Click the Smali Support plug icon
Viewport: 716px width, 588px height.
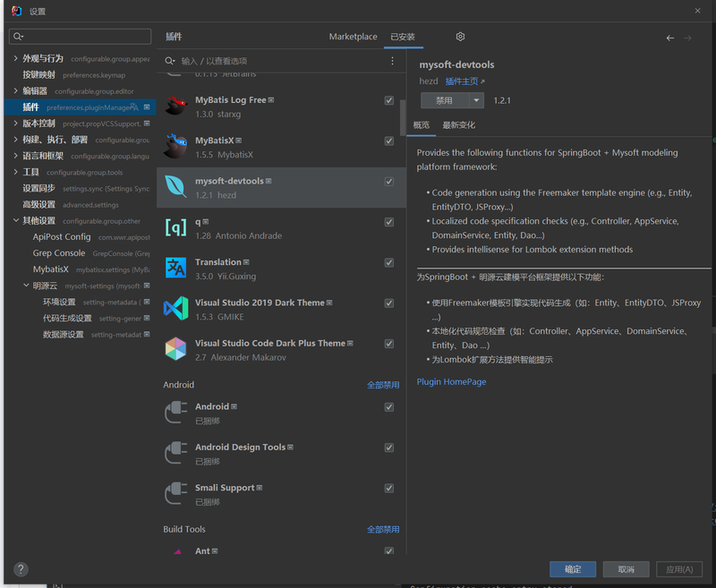coord(175,493)
